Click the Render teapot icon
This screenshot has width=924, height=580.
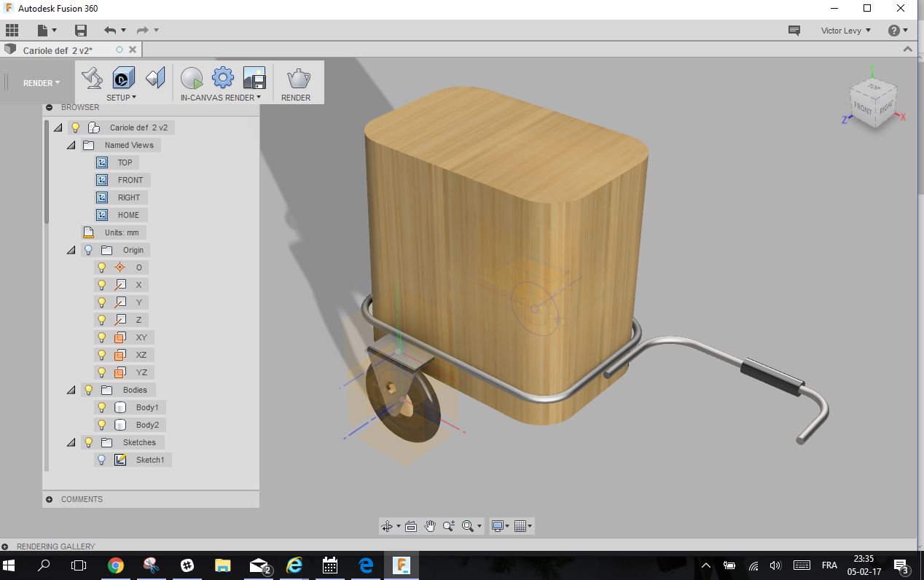click(297, 78)
